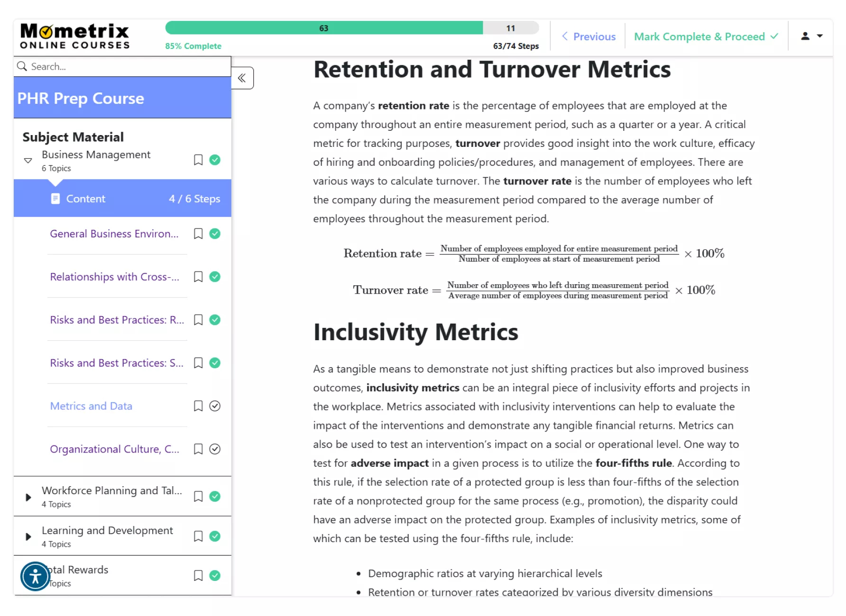This screenshot has height=616, width=846.
Task: Go to the Previous lesson
Action: coord(589,36)
